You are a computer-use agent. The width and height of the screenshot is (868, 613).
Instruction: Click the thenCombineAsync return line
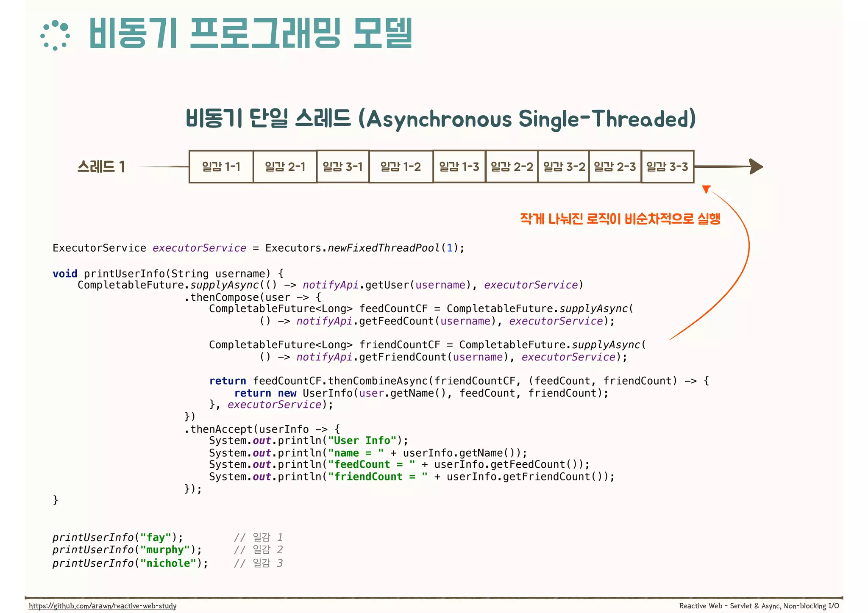point(459,381)
